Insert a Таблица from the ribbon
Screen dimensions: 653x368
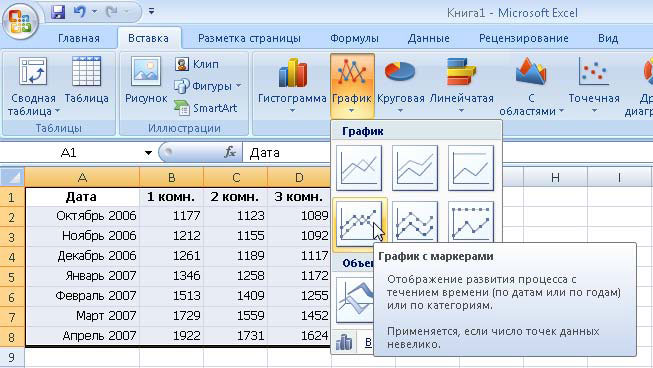click(86, 80)
